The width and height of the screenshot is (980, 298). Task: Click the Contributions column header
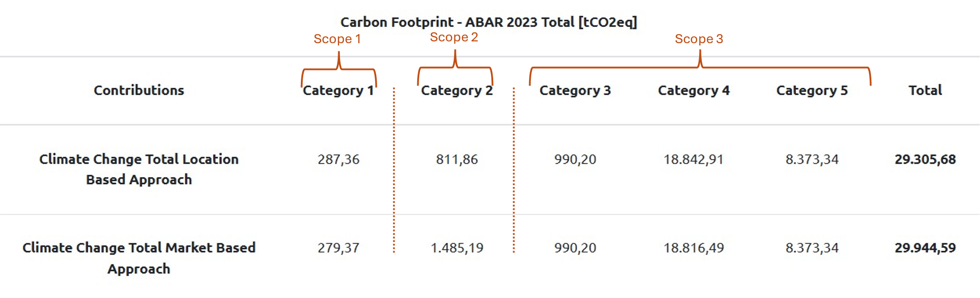point(139,90)
